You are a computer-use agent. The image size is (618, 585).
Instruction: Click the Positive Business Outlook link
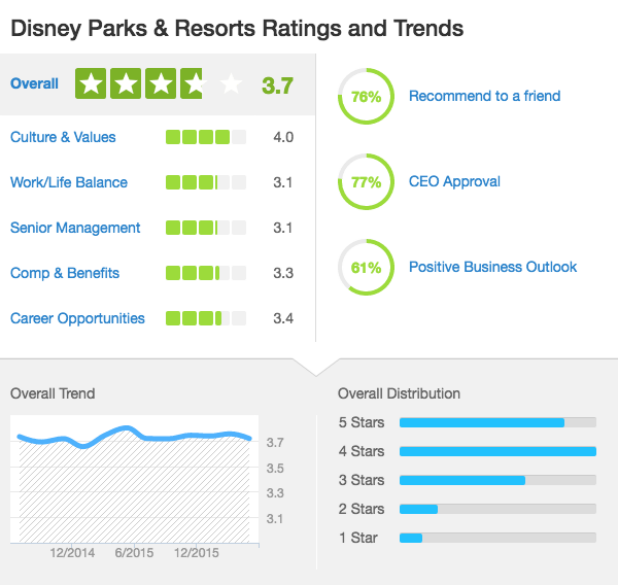492,267
